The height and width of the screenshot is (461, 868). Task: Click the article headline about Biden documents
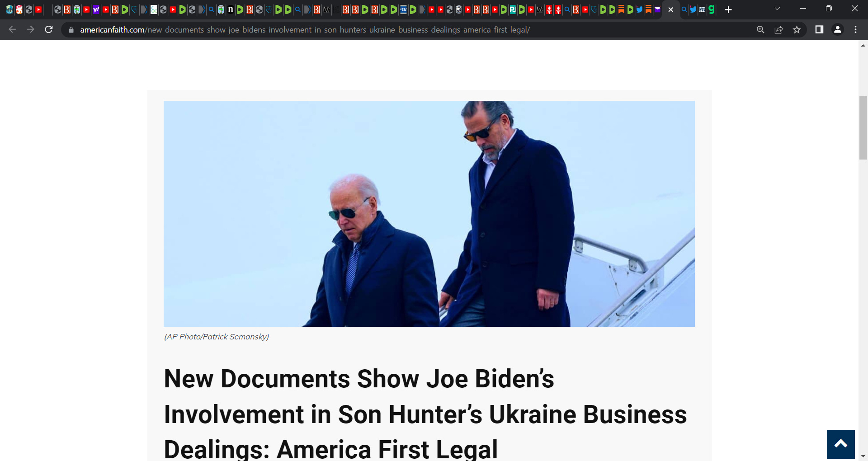tap(425, 414)
